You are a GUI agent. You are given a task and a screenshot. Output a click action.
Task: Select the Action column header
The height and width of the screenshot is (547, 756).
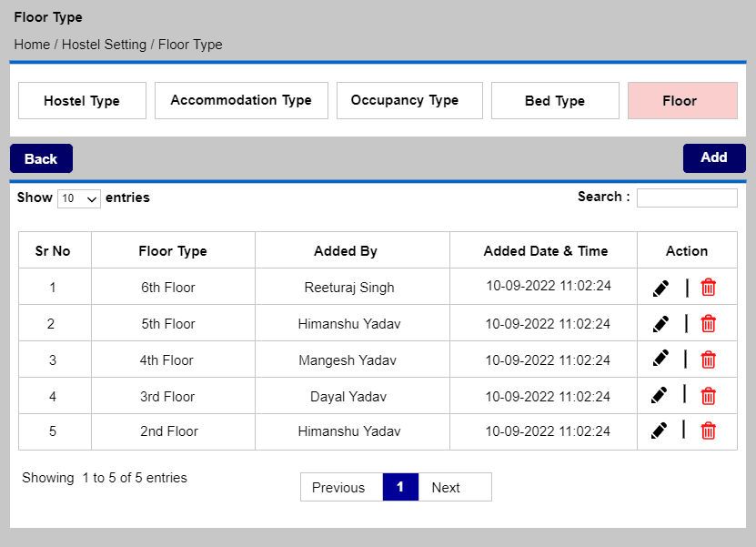click(x=687, y=250)
